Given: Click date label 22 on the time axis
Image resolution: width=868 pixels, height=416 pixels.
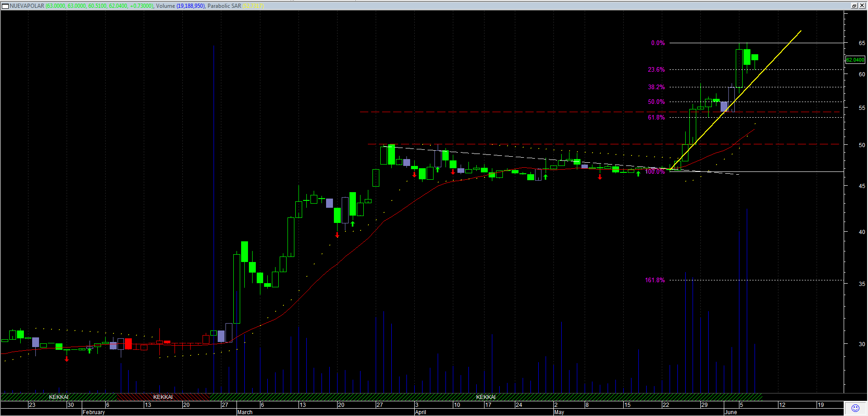Looking at the screenshot, I should pyautogui.click(x=666, y=405).
